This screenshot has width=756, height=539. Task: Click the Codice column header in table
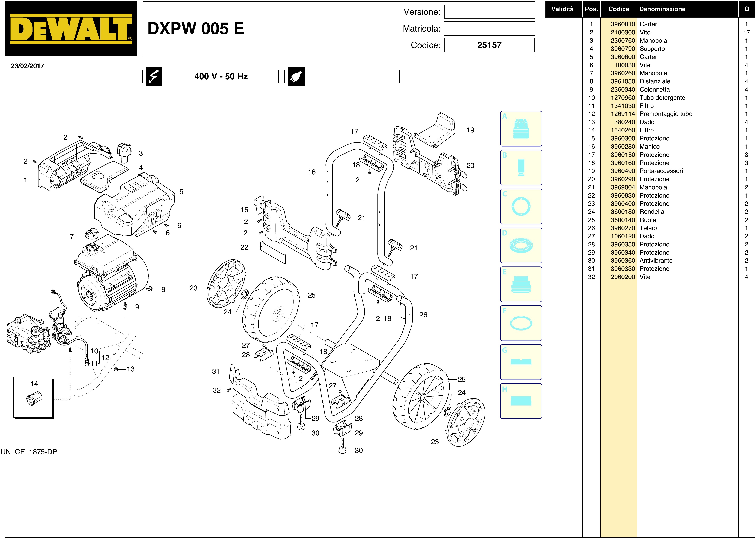[x=618, y=9]
